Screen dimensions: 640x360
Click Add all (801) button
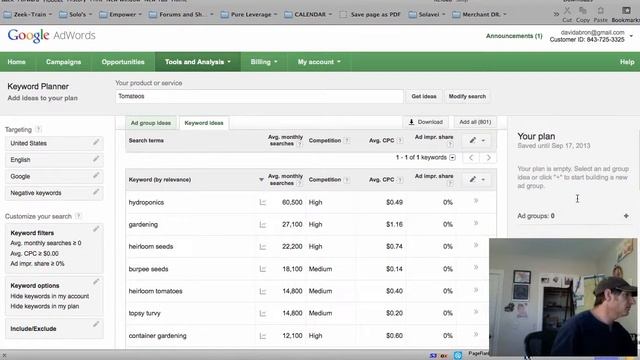click(x=475, y=122)
